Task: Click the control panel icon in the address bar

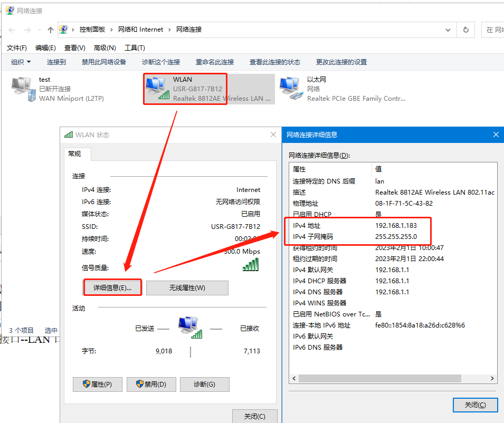Action: [x=64, y=30]
